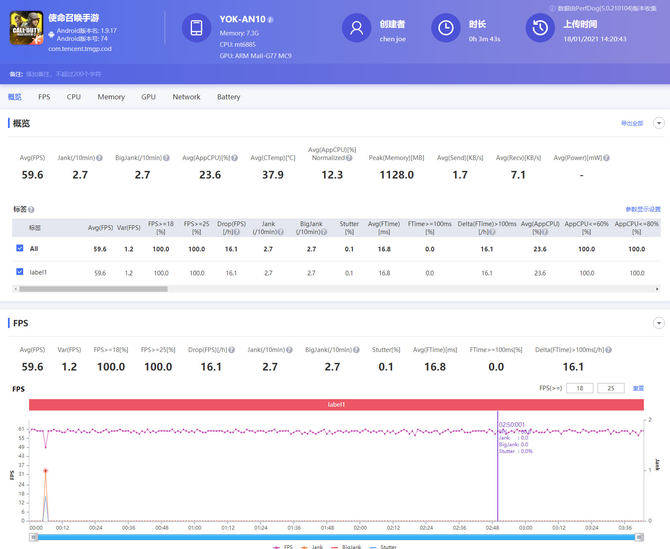Collapse the 概览 section with round chevron

click(x=659, y=123)
